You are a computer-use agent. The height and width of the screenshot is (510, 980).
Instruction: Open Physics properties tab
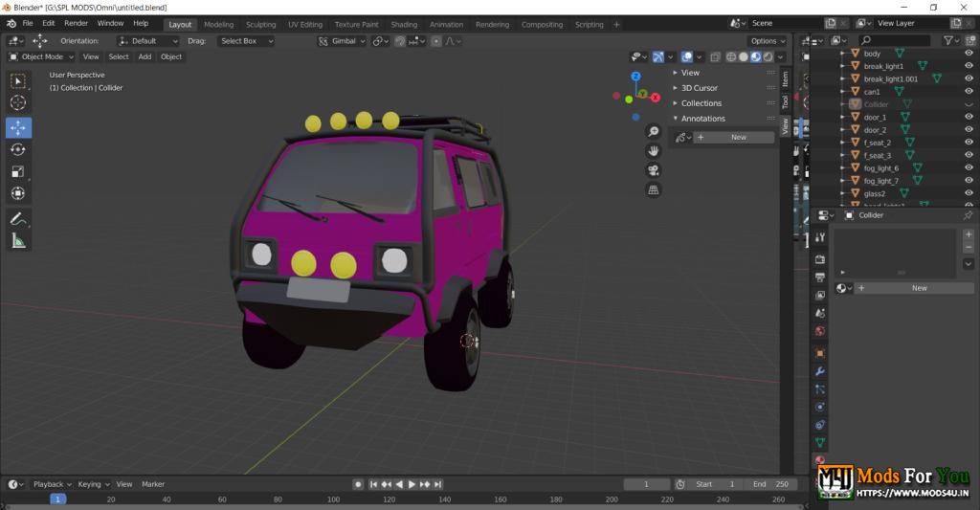click(820, 407)
